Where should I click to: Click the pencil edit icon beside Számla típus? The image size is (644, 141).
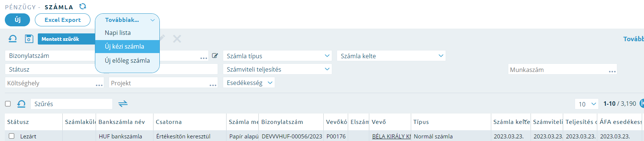[x=215, y=56]
